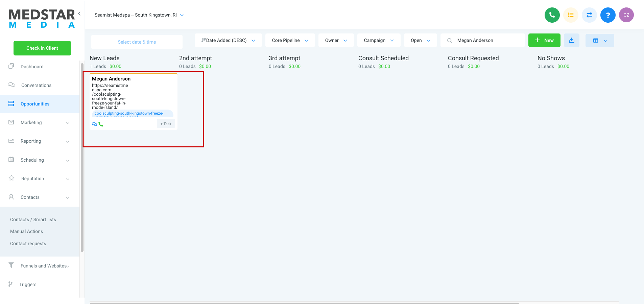644x304 pixels.
Task: Open conversation icon on Megan Anderson card
Action: click(94, 124)
